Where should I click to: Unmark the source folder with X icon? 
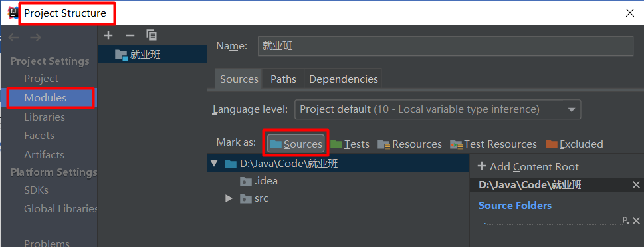(x=636, y=220)
